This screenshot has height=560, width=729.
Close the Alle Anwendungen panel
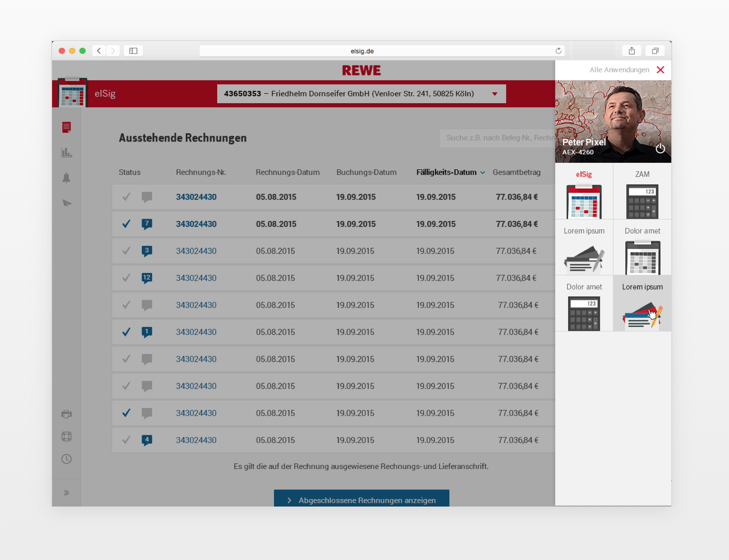661,70
